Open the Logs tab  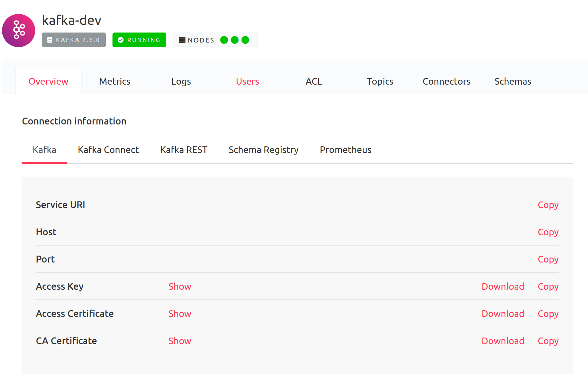click(x=181, y=81)
